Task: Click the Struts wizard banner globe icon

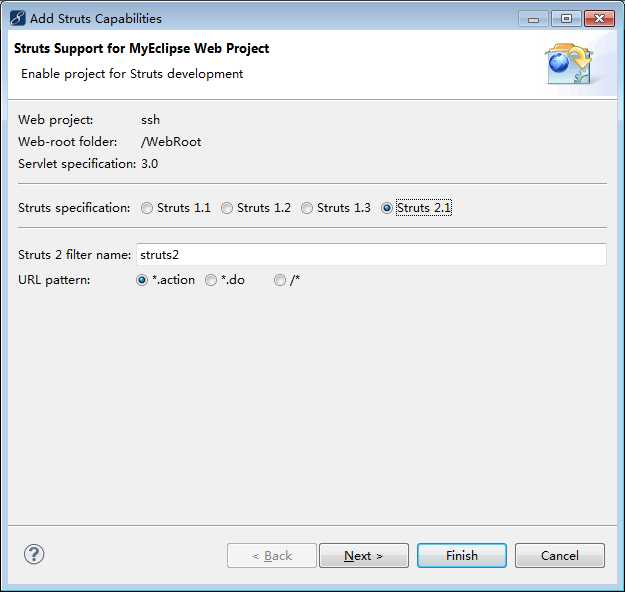Action: (x=570, y=64)
